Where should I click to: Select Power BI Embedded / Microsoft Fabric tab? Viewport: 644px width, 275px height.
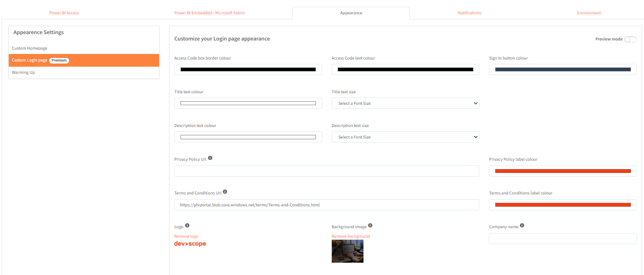(x=210, y=13)
